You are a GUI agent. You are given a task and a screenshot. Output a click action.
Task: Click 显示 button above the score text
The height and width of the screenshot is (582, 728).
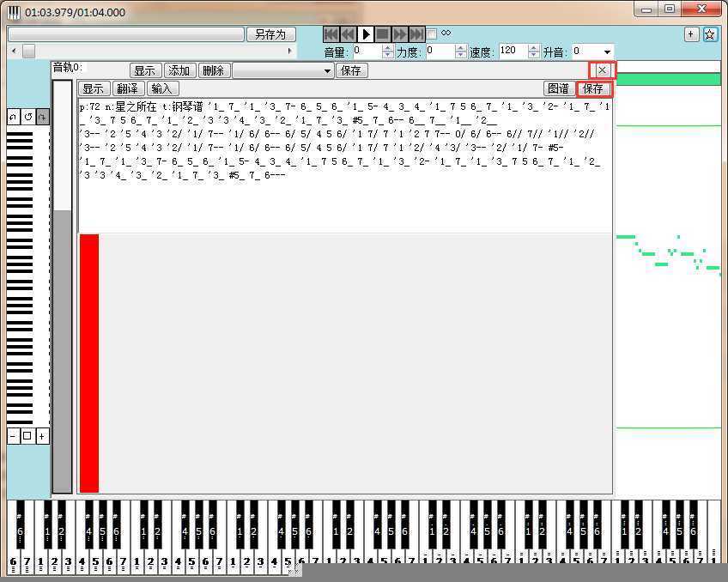pyautogui.click(x=94, y=88)
